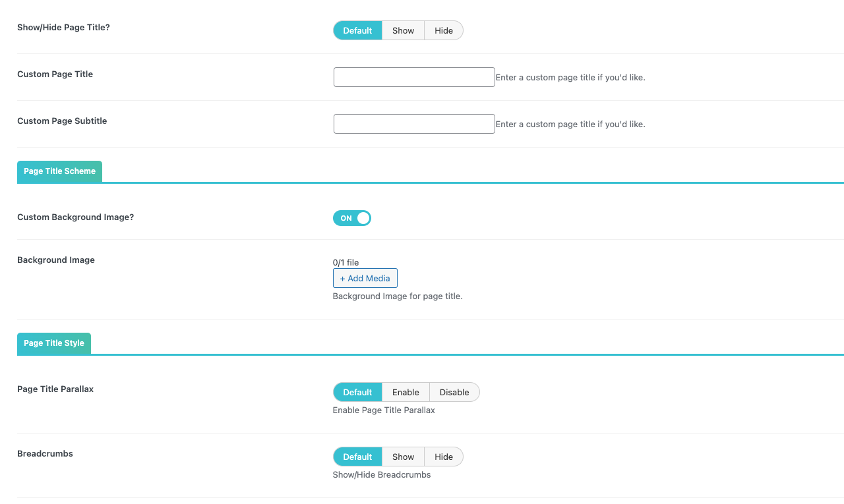Focus the Custom Page Subtitle field
Viewport: 844px width, 504px height.
point(414,124)
